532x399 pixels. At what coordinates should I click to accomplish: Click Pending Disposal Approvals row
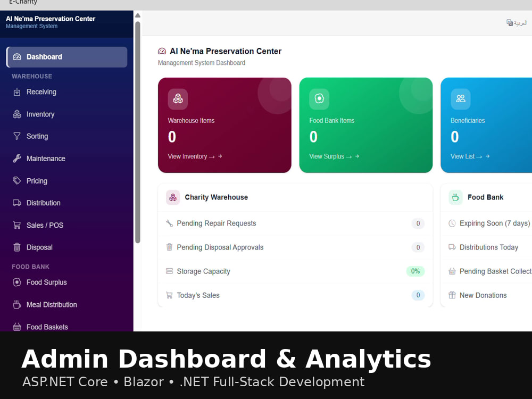295,247
